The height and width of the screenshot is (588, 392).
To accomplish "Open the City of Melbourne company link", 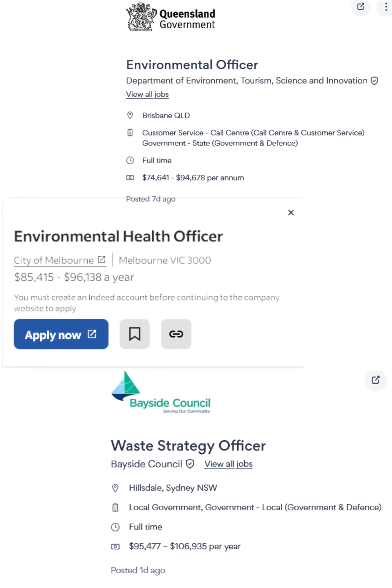I will (x=60, y=260).
